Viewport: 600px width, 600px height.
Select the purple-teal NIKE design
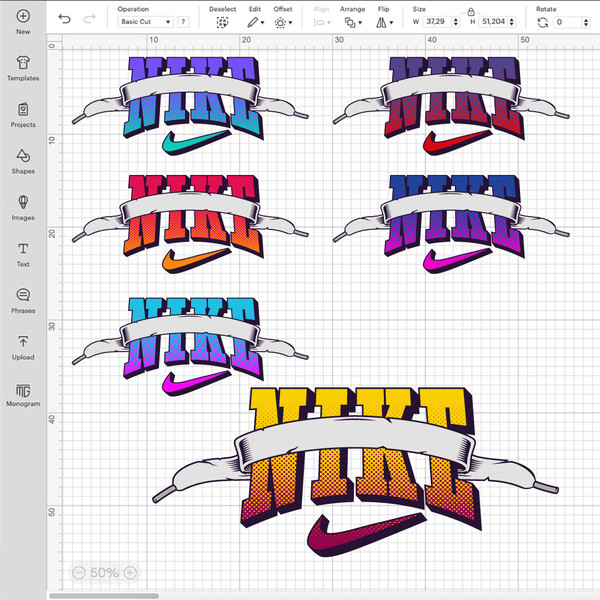(x=190, y=106)
